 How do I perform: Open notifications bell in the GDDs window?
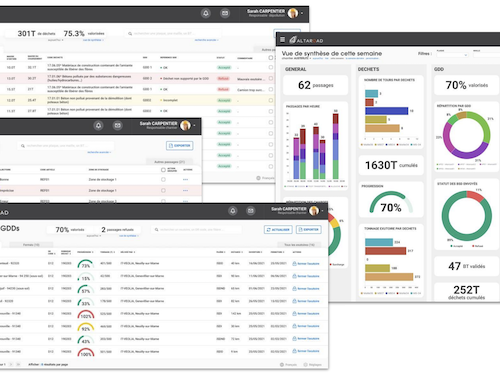[233, 211]
